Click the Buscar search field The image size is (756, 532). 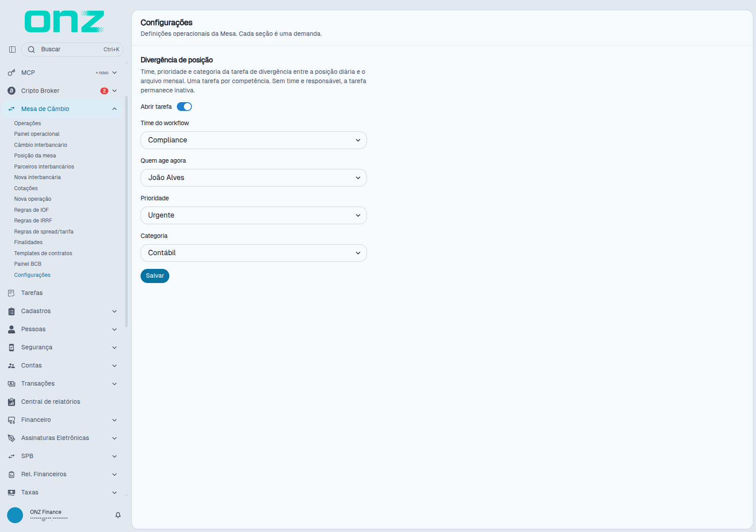(x=73, y=50)
